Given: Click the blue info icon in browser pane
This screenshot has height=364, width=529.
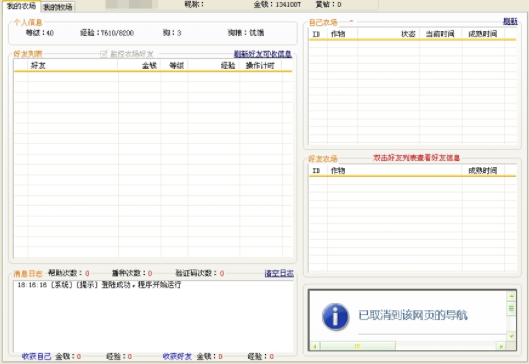Looking at the screenshot, I should (x=335, y=316).
